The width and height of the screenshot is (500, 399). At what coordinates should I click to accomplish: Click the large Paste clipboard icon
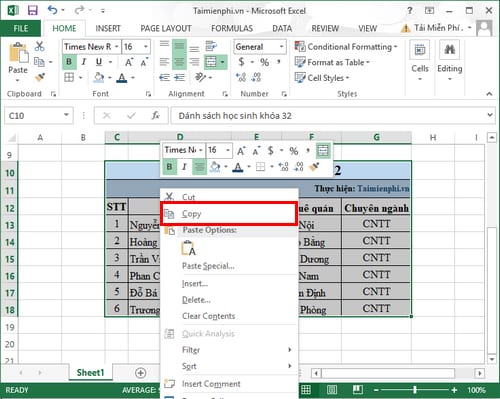coord(18,53)
